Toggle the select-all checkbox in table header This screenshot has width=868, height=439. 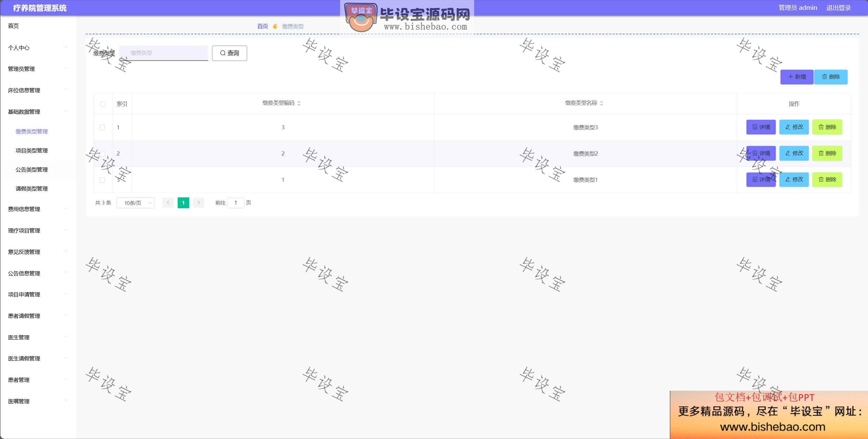[x=103, y=104]
